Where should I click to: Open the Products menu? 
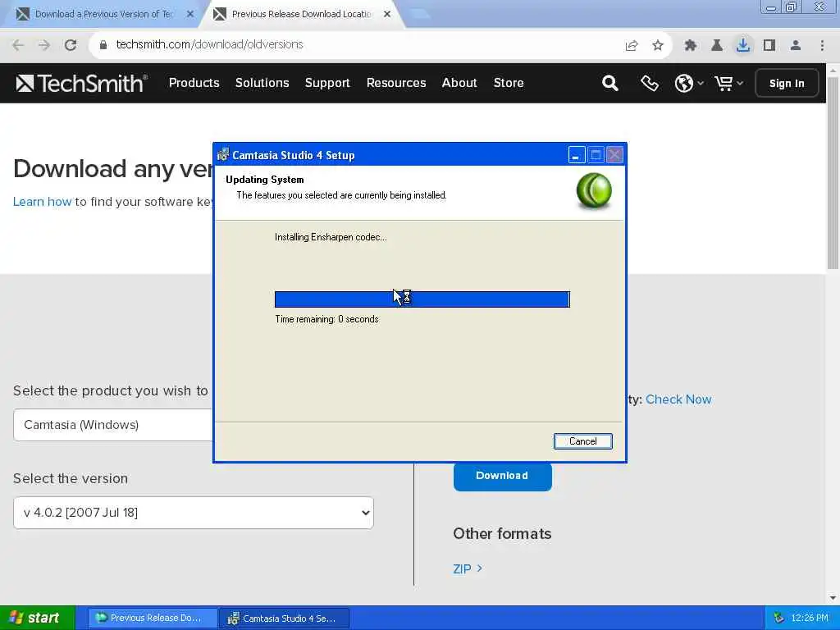click(x=194, y=83)
